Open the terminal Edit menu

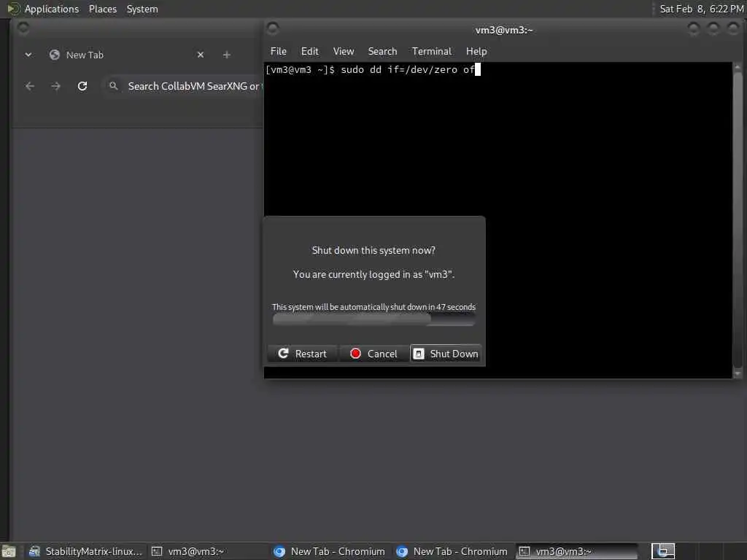point(309,52)
